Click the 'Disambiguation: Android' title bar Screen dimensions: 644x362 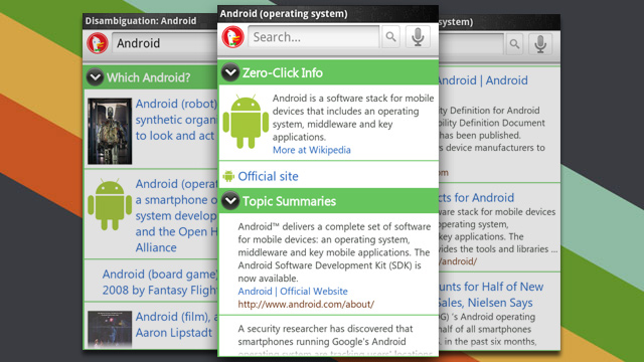pos(151,21)
